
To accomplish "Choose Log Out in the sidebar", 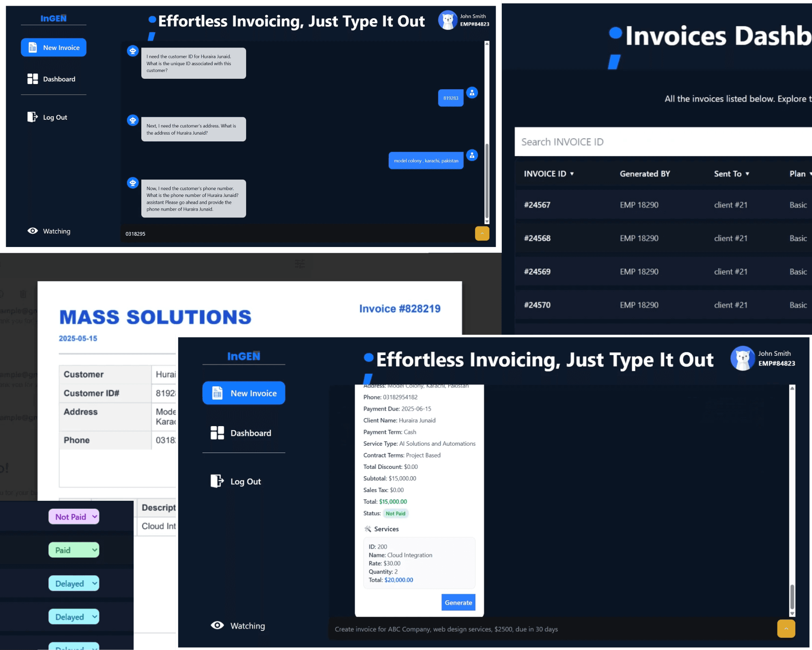I will [55, 117].
